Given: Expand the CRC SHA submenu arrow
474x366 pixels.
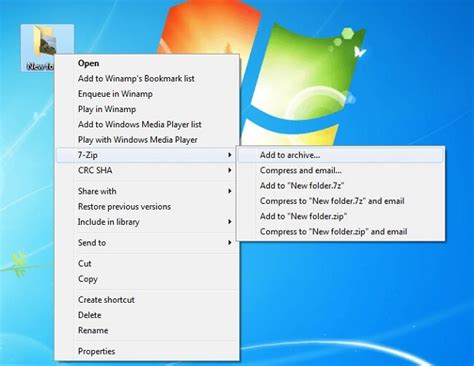Looking at the screenshot, I should [x=229, y=170].
